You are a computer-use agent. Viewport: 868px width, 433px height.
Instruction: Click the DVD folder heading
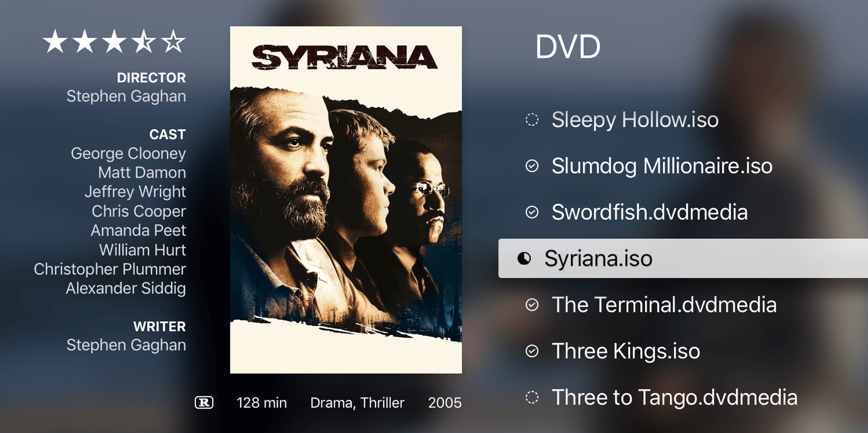pyautogui.click(x=568, y=47)
